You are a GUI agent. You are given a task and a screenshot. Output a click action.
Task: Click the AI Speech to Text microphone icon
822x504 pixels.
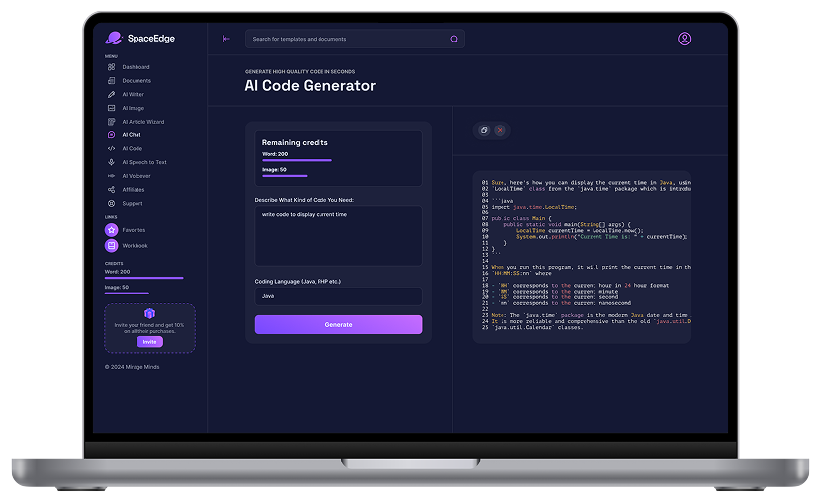click(111, 162)
